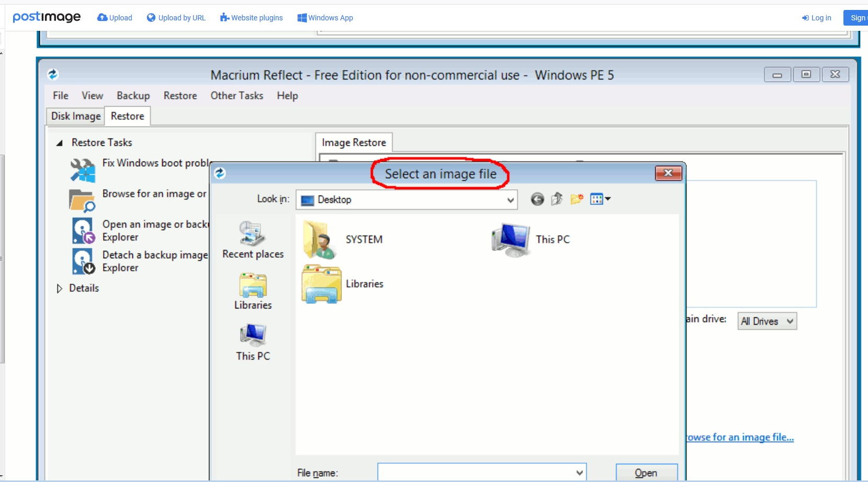
Task: Select the Libraries folder in file list
Action: [343, 284]
